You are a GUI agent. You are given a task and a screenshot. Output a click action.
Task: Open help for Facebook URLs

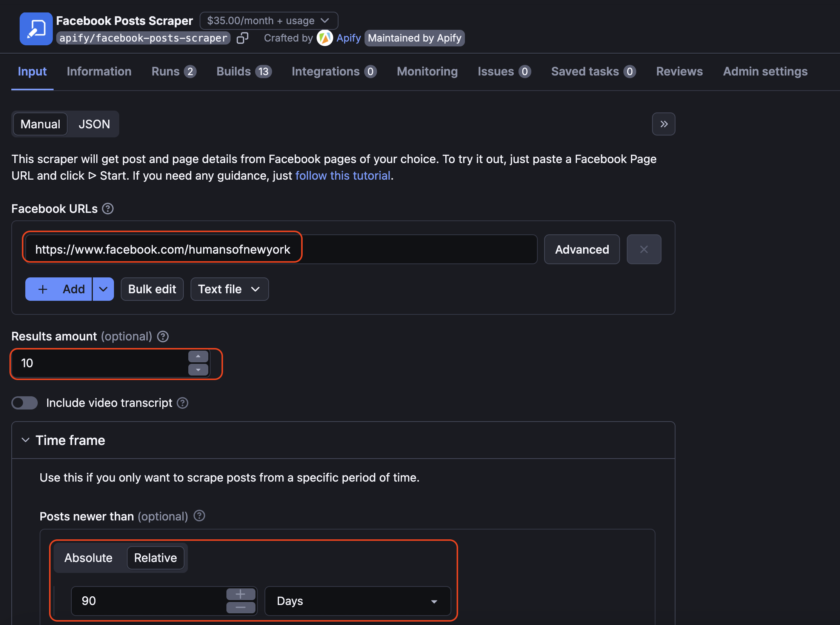[x=108, y=208]
